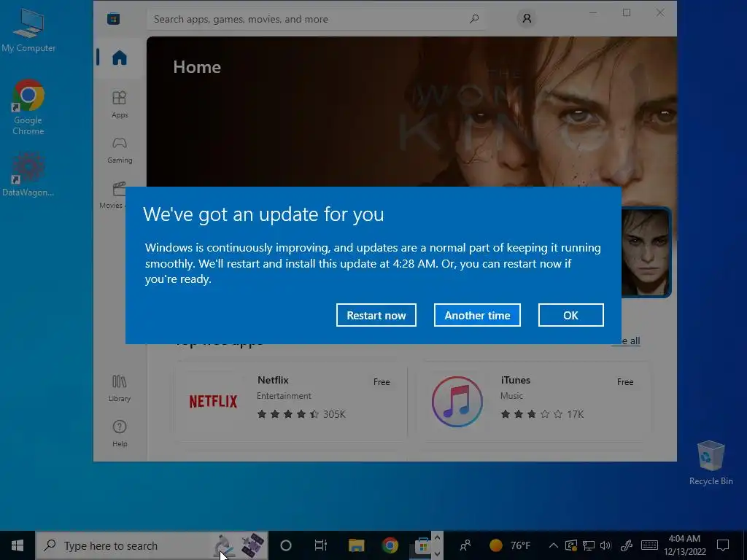This screenshot has width=747, height=560.
Task: Open Apps section in Microsoft Store
Action: 120,104
